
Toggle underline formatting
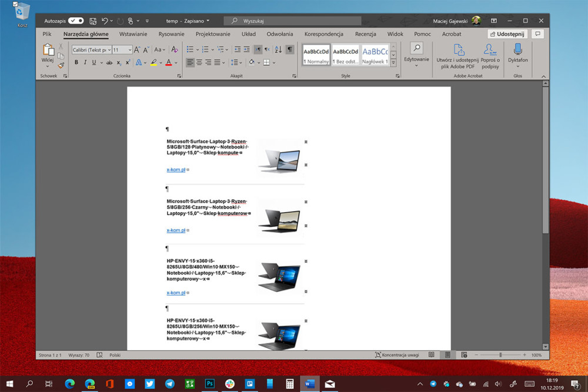point(93,62)
